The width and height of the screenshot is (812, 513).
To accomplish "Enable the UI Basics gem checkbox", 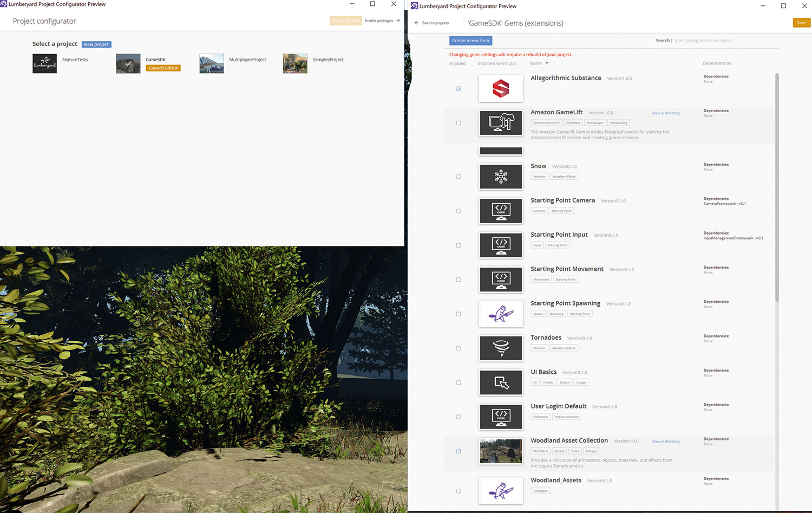I will 459,382.
